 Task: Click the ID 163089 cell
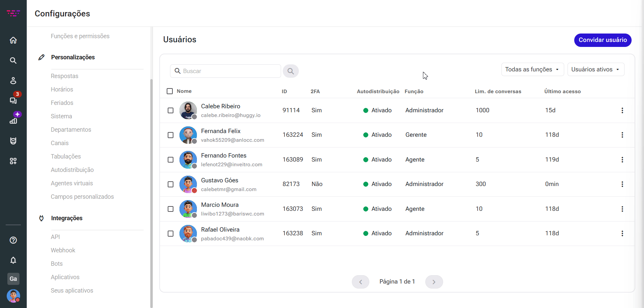tap(293, 160)
